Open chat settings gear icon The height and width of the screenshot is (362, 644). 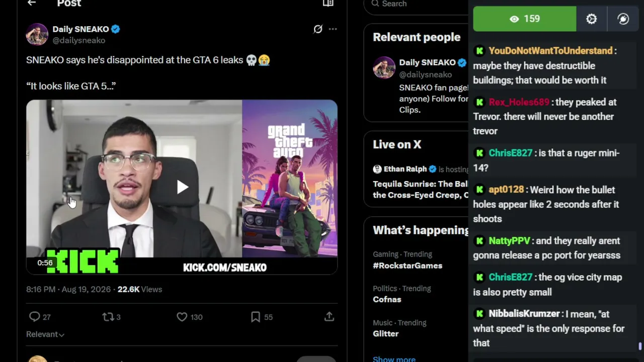coord(591,19)
